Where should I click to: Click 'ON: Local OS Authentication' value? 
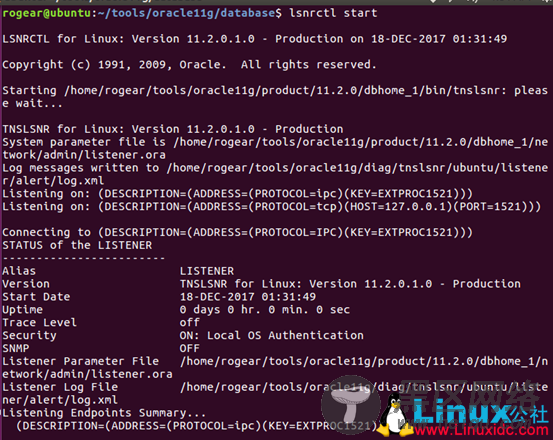(272, 336)
